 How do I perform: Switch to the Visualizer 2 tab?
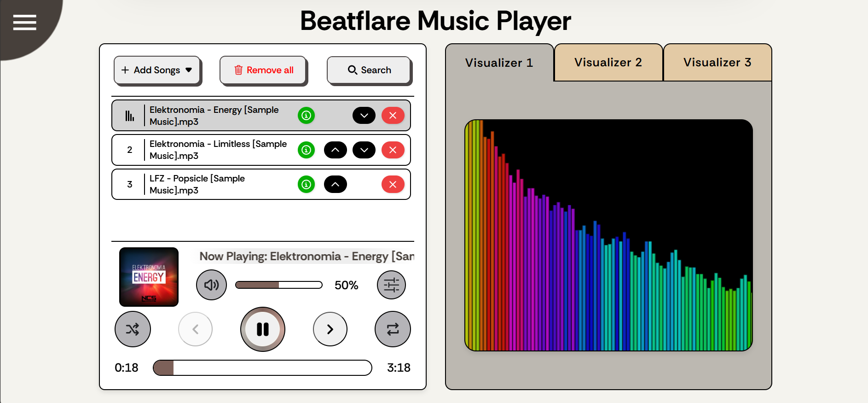(608, 63)
